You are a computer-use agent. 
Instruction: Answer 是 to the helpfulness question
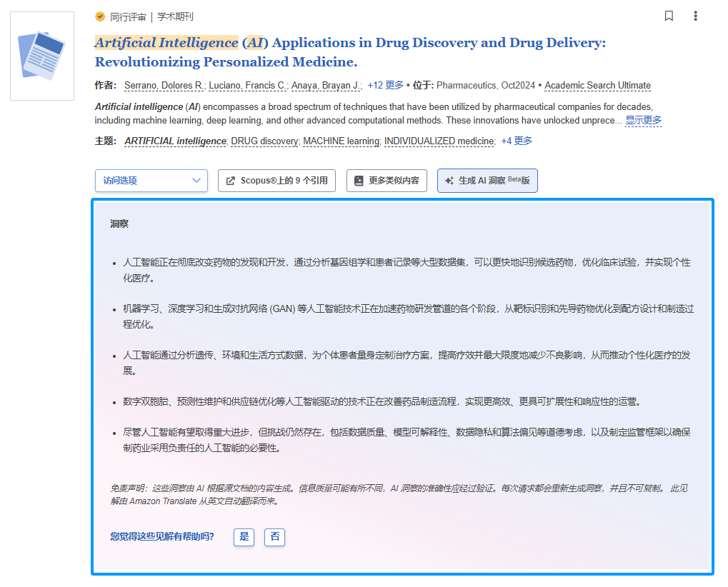tap(244, 536)
